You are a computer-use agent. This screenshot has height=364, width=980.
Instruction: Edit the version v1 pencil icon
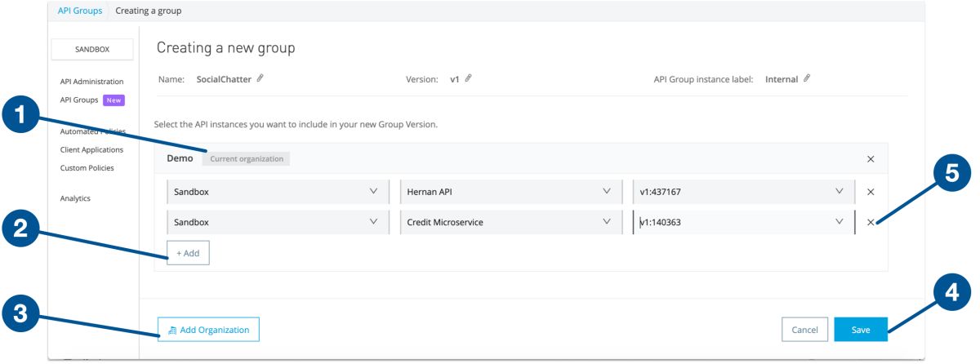point(469,79)
